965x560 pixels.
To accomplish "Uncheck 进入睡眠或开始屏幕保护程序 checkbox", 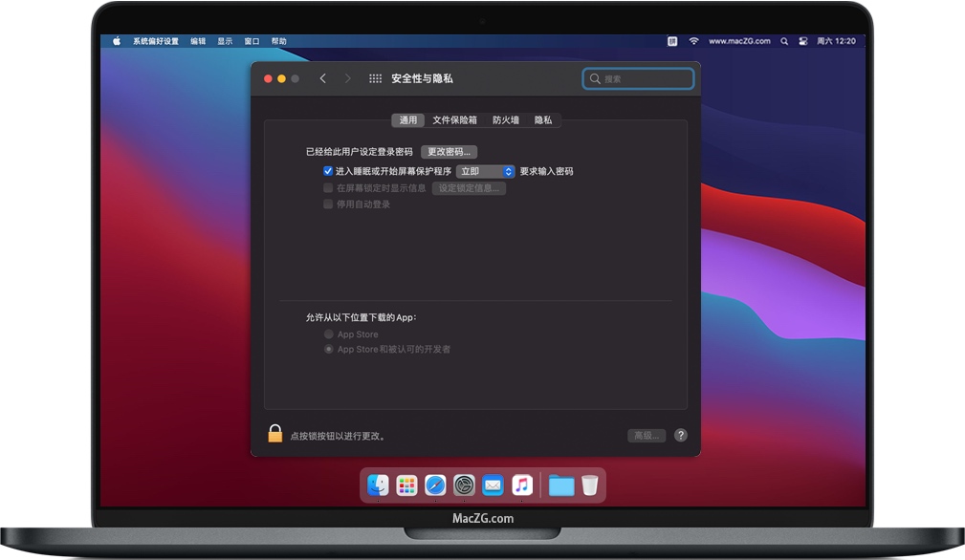I will point(329,171).
